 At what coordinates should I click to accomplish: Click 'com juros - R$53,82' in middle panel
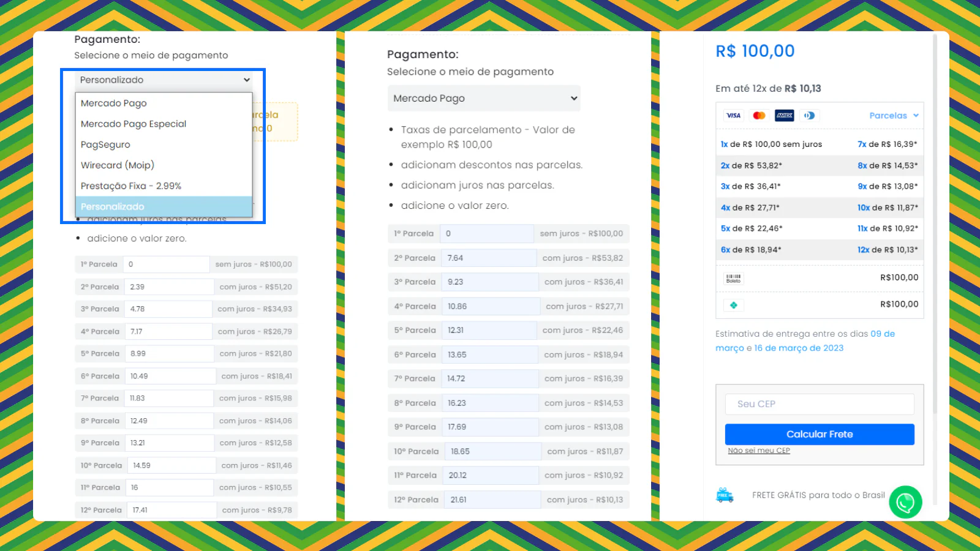pos(582,258)
